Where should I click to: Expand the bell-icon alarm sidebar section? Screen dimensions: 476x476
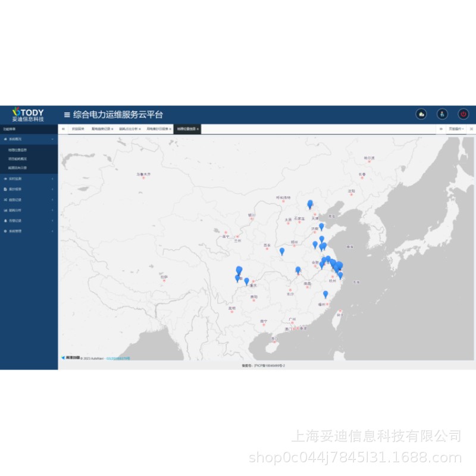point(29,221)
